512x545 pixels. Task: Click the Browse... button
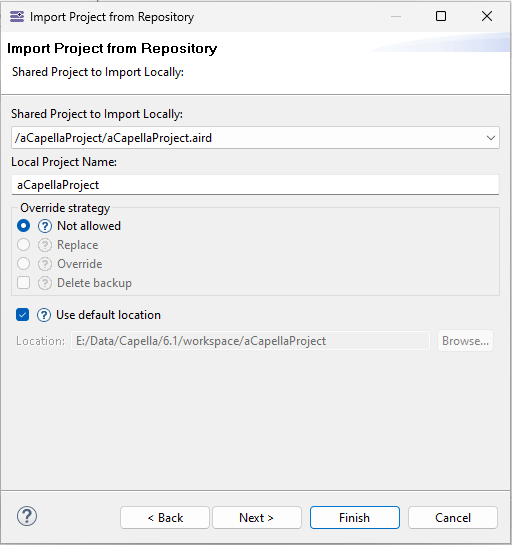click(x=465, y=341)
